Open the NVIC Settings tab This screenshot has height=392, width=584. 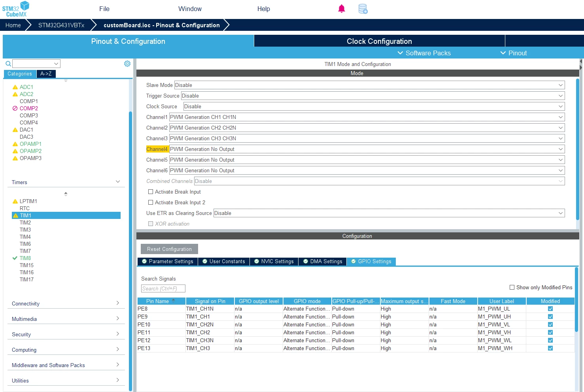[274, 262]
